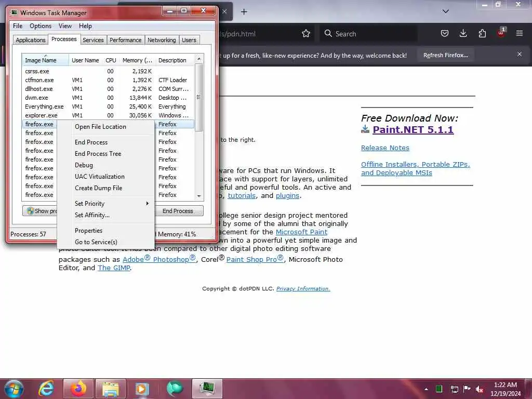Switch to the Networking tab
The width and height of the screenshot is (532, 399).
pos(162,40)
